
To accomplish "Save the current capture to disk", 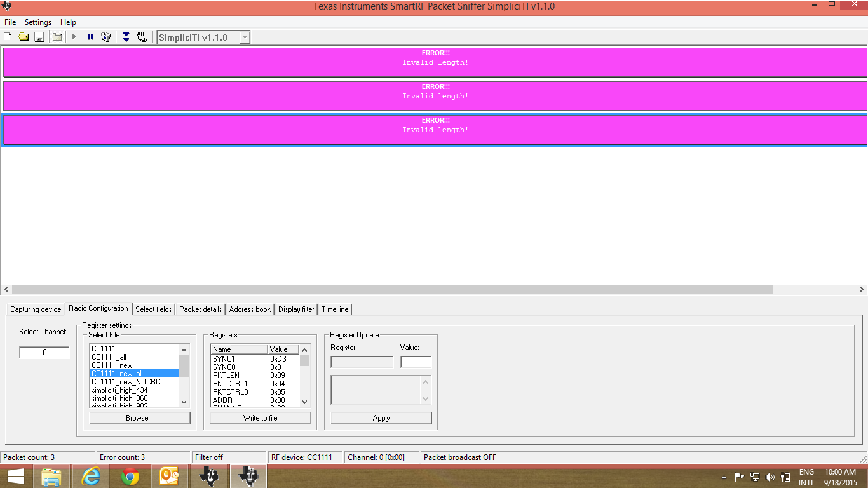I will 39,36.
